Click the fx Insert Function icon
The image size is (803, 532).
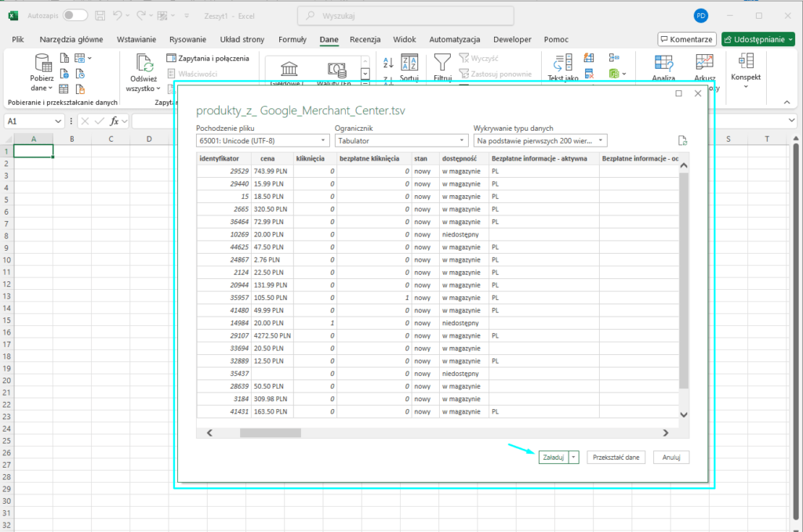coord(114,121)
